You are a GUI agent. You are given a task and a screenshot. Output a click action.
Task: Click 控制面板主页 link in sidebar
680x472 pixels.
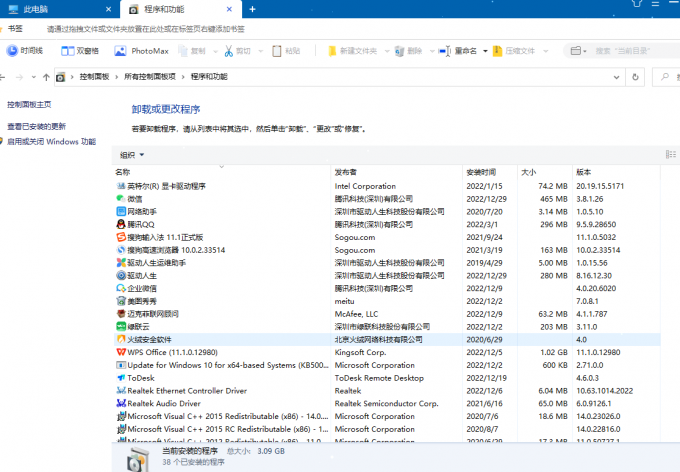click(29, 105)
